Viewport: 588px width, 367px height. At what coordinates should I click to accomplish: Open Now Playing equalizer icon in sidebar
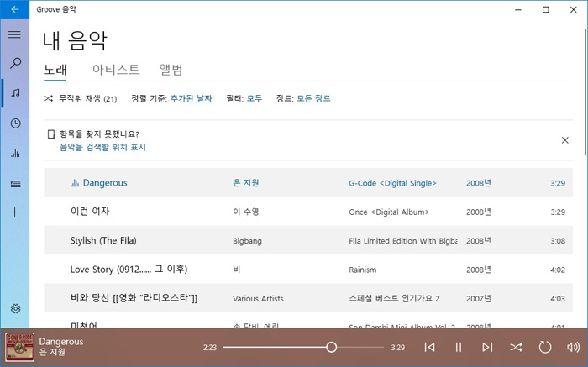[x=15, y=153]
